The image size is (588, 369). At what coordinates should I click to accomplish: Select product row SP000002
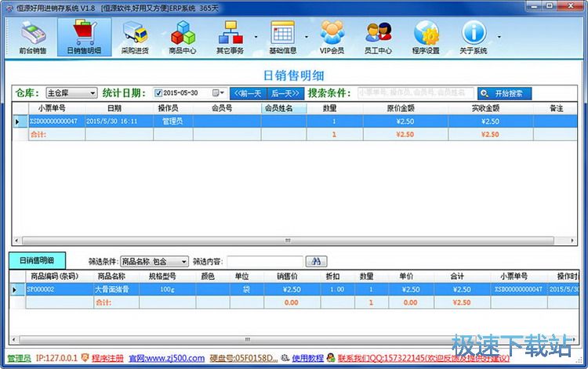[294, 290]
